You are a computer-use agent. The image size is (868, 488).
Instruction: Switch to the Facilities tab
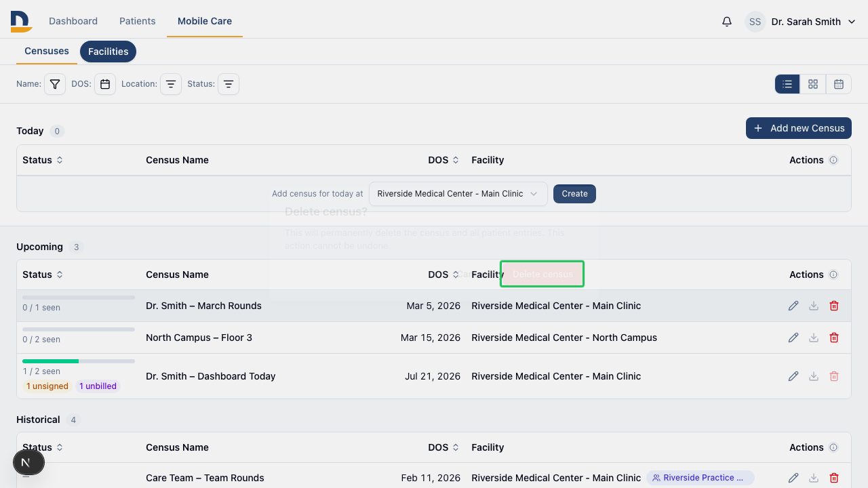(108, 52)
